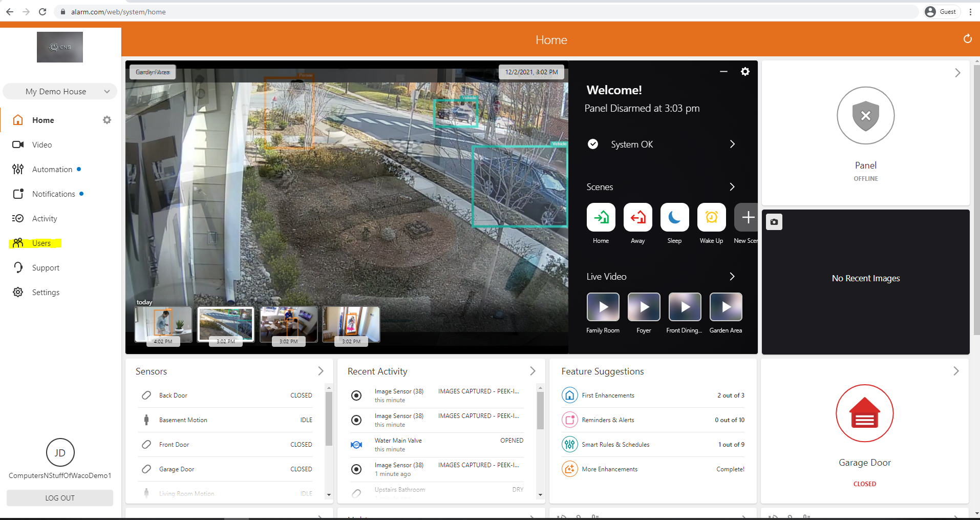The image size is (980, 520).
Task: Open the welcome card settings gear
Action: pos(745,72)
